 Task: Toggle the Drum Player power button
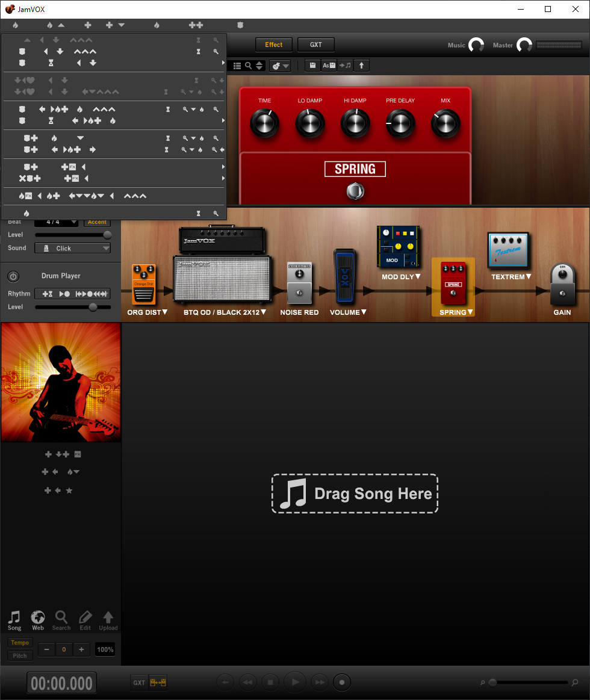[13, 277]
